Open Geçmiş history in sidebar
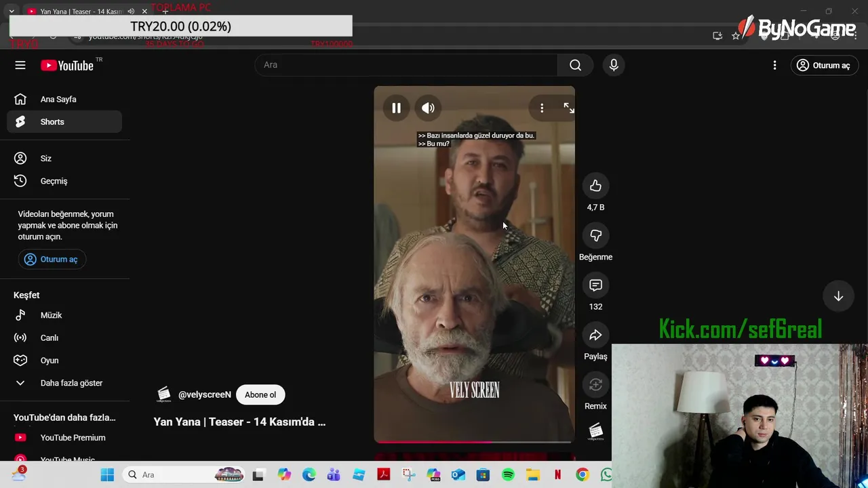The image size is (868, 488). [64, 181]
